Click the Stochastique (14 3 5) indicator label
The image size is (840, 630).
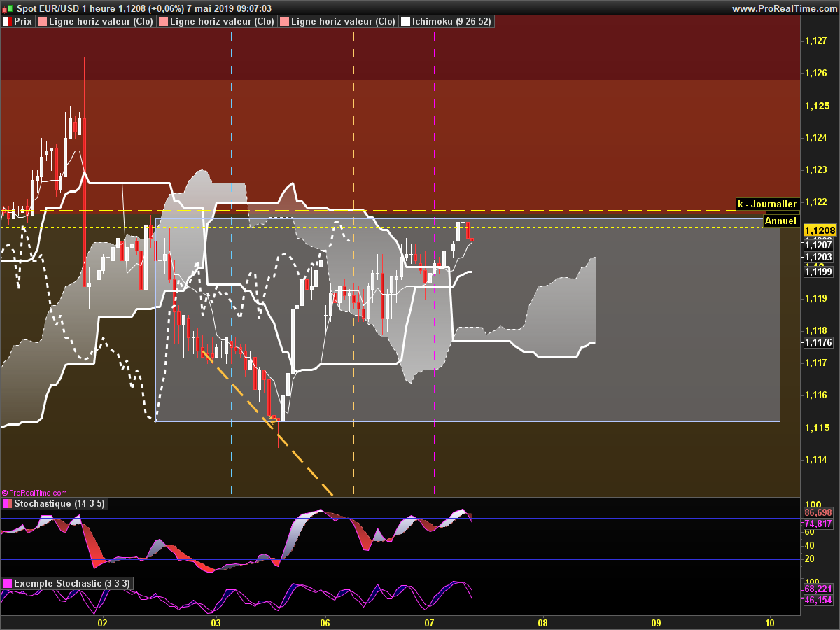(x=59, y=503)
